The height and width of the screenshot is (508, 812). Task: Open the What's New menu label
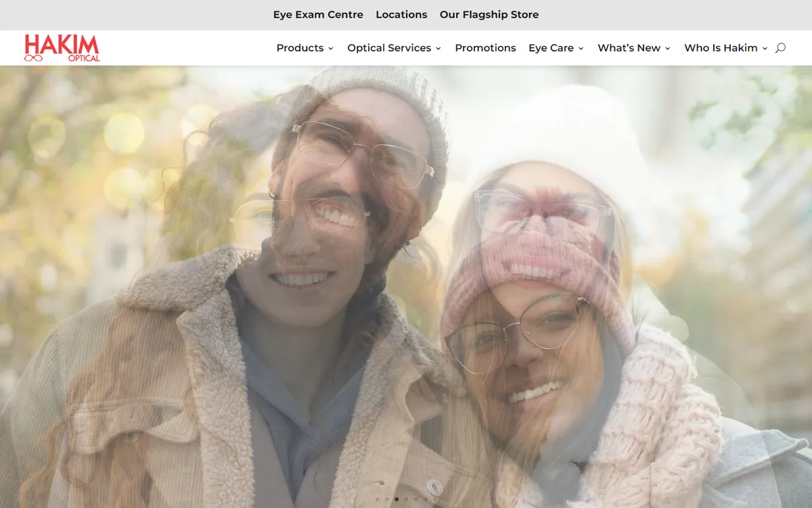pos(629,48)
